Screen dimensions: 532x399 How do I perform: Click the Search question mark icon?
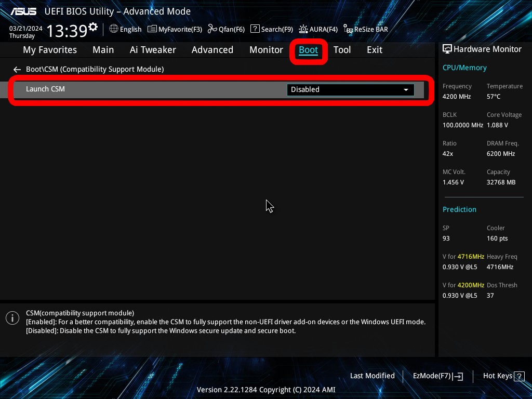point(255,29)
